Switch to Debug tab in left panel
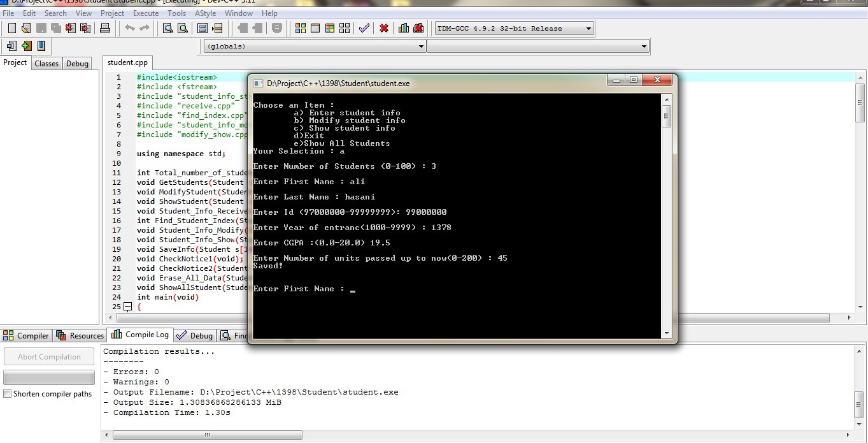Screen dimensions: 868x443 click(78, 64)
